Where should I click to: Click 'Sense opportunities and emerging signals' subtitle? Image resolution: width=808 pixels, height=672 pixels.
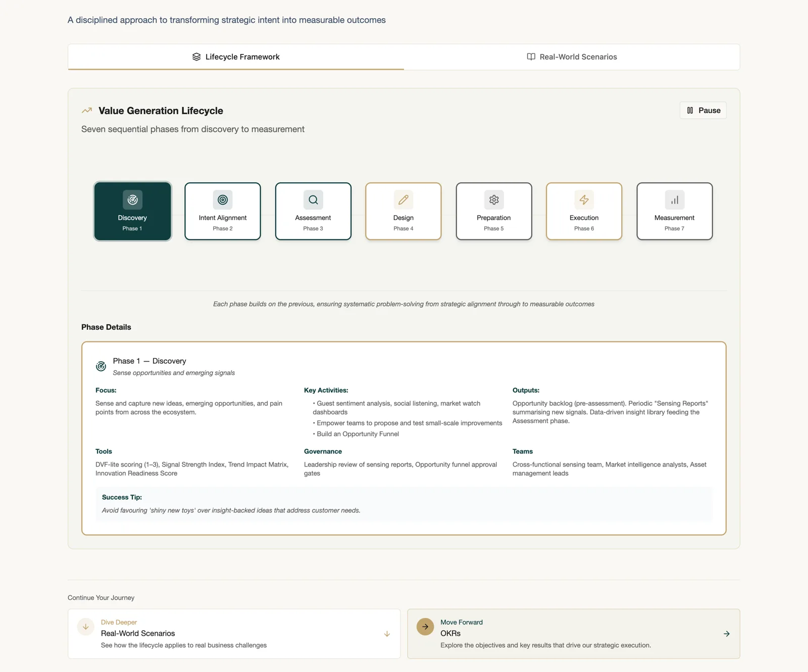tap(174, 373)
